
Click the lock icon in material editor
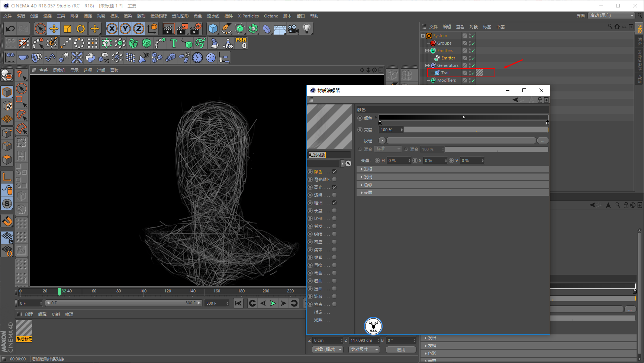pyautogui.click(x=540, y=100)
